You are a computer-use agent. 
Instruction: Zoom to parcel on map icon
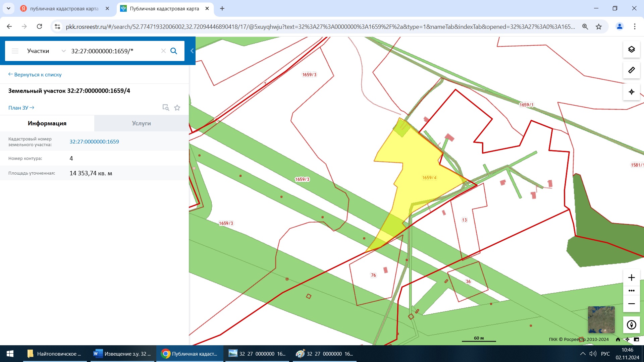tap(166, 108)
